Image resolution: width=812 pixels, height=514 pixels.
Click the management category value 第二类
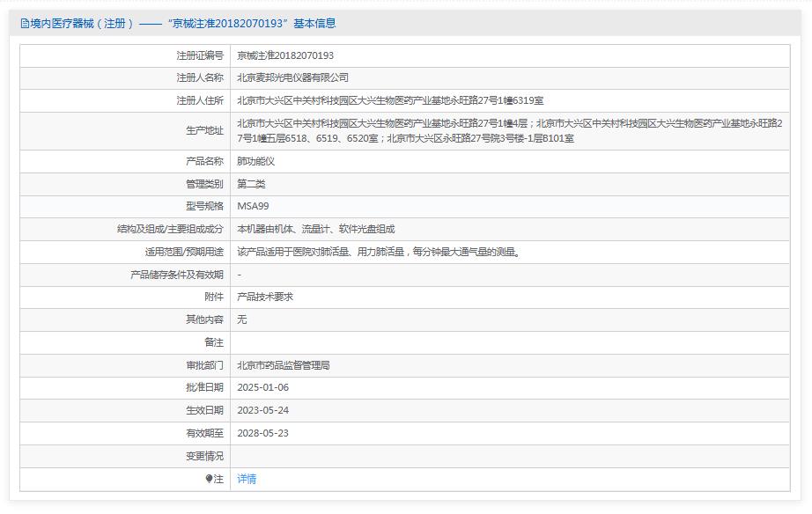pyautogui.click(x=251, y=184)
